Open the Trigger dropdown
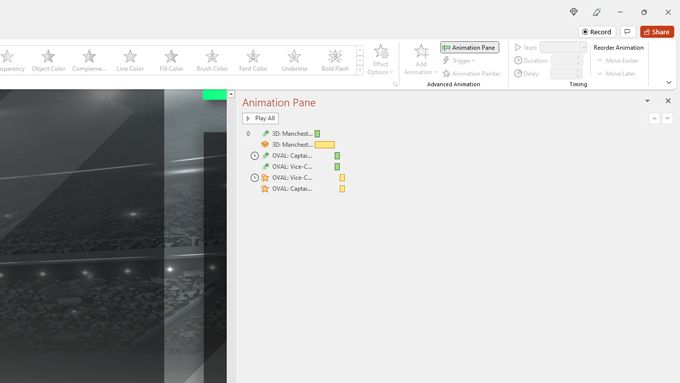 [x=459, y=61]
